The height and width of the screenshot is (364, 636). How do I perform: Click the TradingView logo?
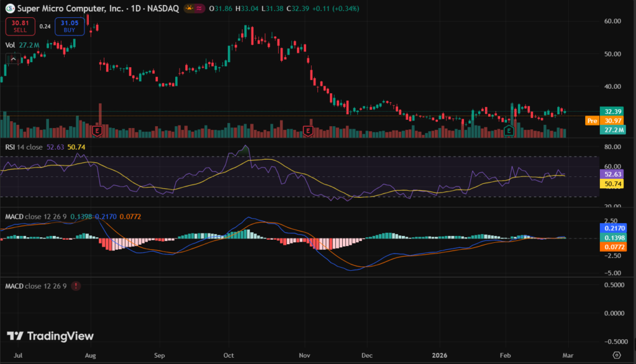pyautogui.click(x=50, y=336)
